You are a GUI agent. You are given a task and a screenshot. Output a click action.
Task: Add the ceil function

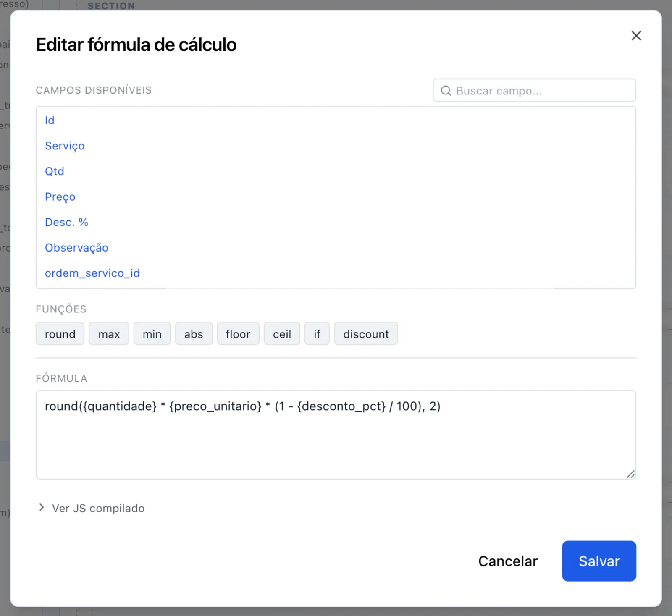[x=282, y=334]
